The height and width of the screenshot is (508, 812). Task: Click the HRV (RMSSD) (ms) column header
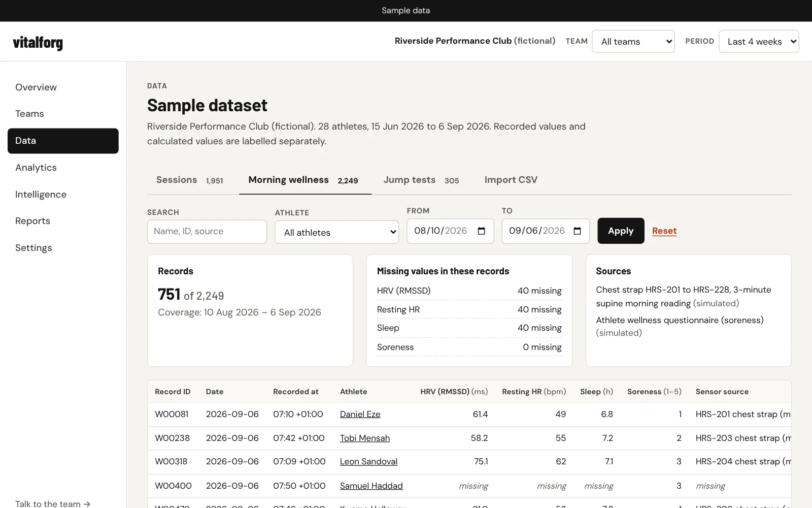[454, 392]
